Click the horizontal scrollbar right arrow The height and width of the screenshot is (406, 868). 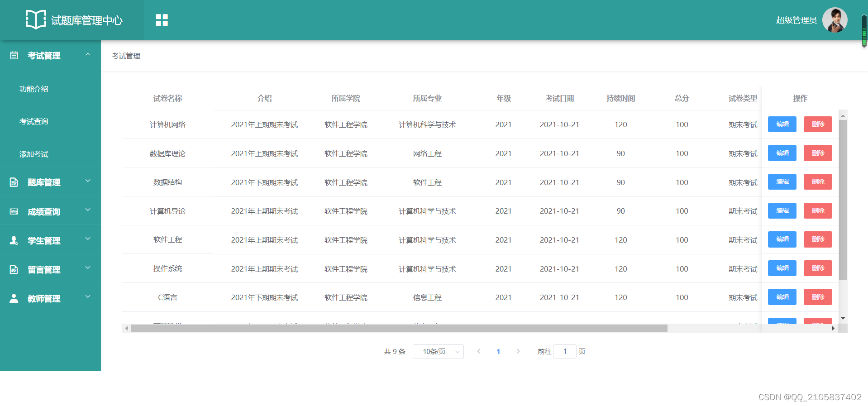(833, 329)
